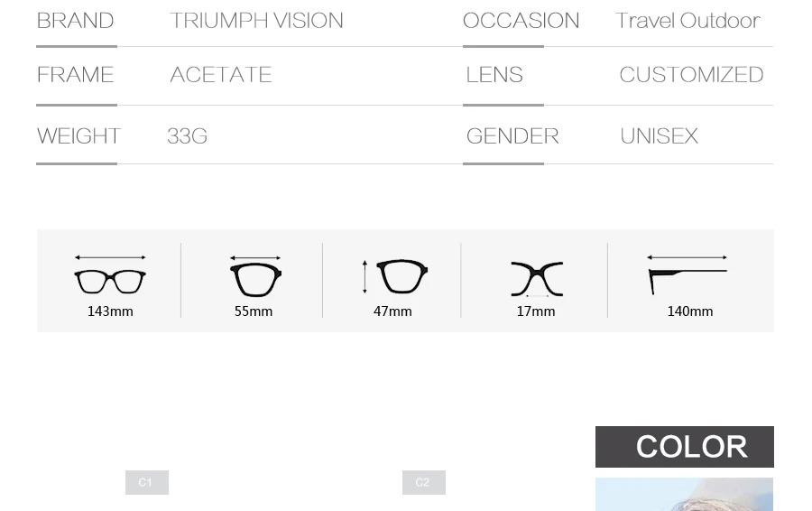Click the 143mm measurement label
Image resolution: width=812 pixels, height=511 pixels.
(x=110, y=311)
